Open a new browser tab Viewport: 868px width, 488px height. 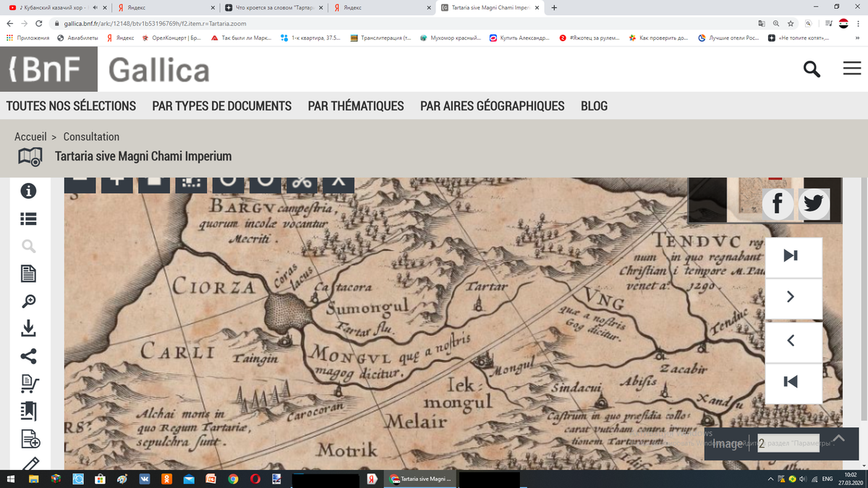[x=554, y=7]
